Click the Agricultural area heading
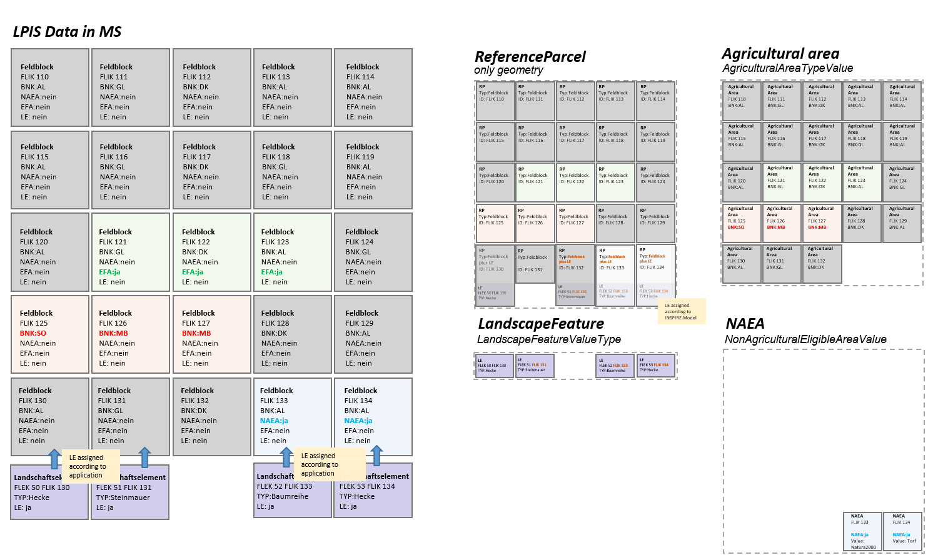933x560 pixels. point(780,54)
